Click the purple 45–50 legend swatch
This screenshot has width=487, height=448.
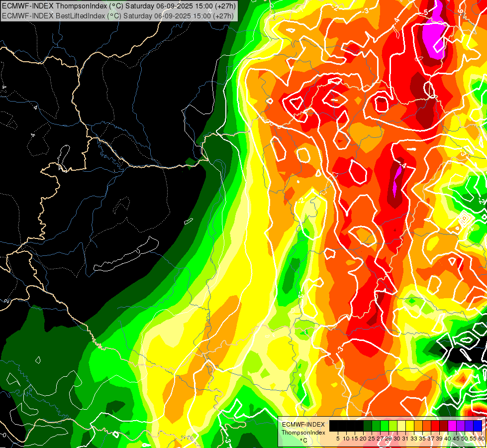tap(461, 426)
